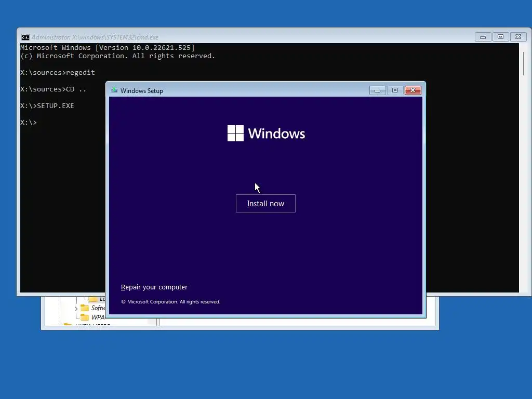Click the cmd.exe icon in the title bar

[x=25, y=37]
